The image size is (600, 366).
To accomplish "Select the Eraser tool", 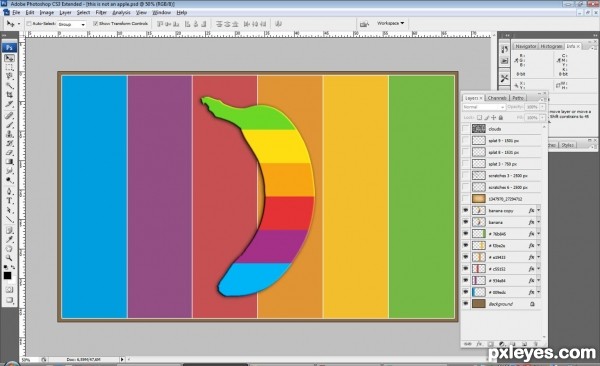I will pyautogui.click(x=9, y=152).
